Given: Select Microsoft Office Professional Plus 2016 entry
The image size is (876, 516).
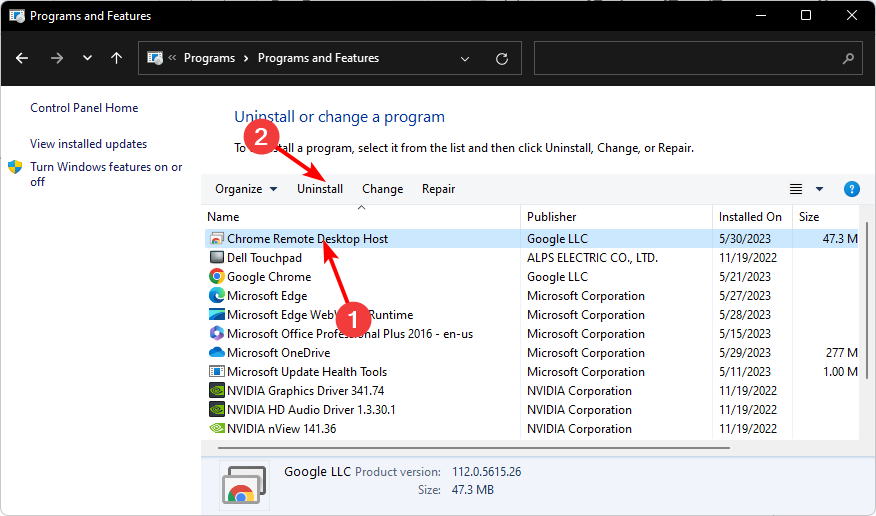Looking at the screenshot, I should pyautogui.click(x=531, y=333).
